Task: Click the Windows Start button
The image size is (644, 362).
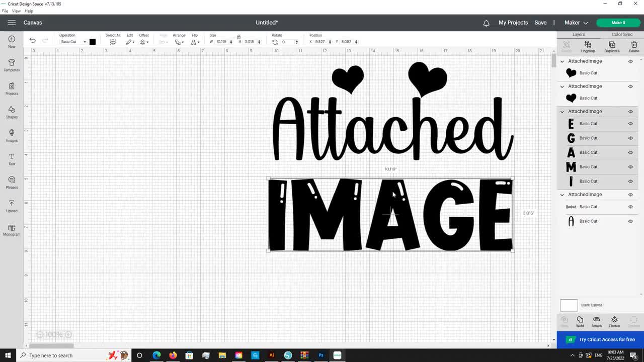Action: pos(9,355)
